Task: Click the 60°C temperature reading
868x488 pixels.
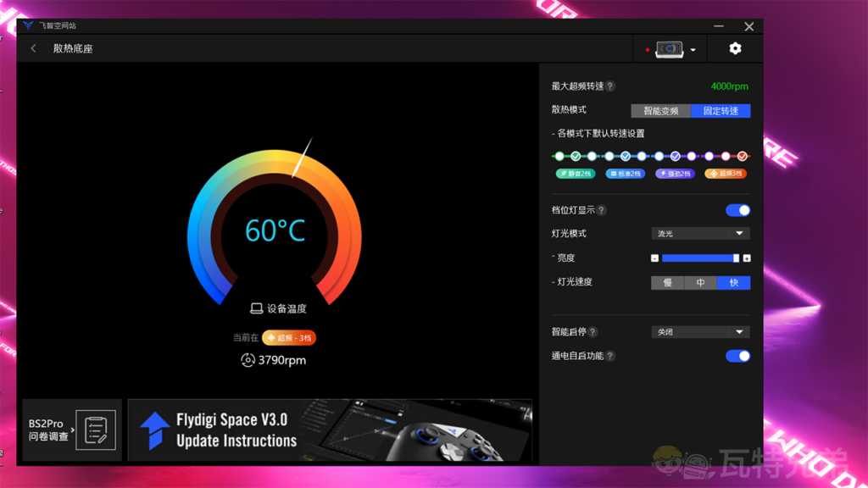Action: pos(275,230)
